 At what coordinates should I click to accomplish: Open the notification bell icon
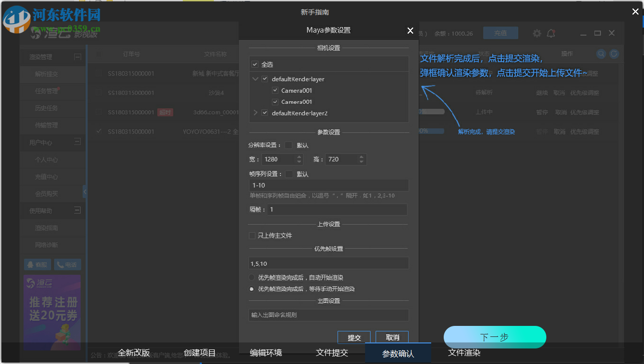551,33
